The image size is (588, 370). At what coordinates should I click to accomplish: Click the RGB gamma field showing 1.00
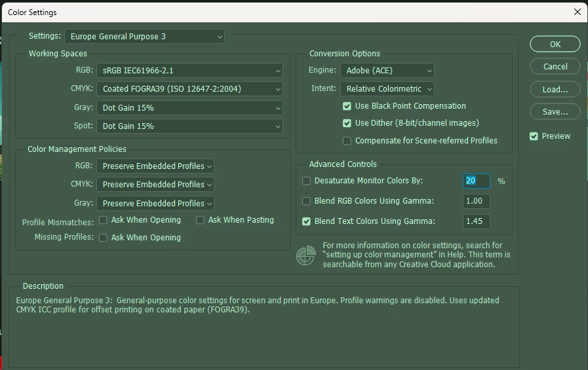(477, 201)
